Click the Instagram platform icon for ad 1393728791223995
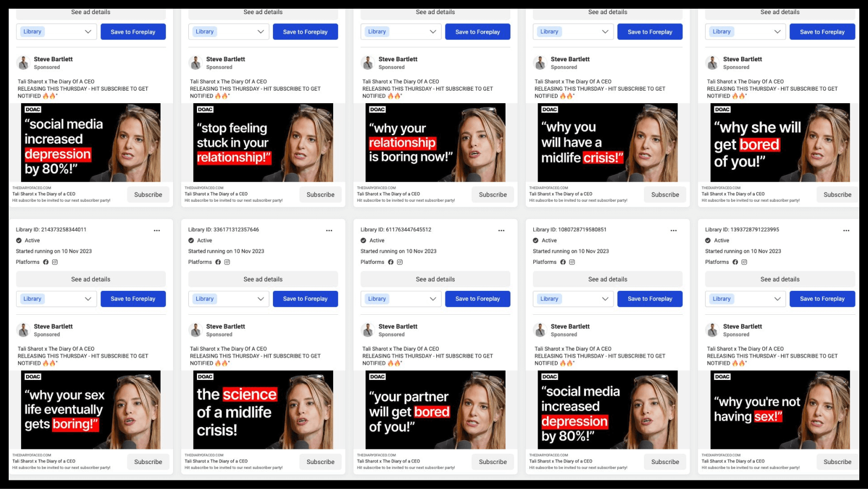Screen dimensions: 868x489 pyautogui.click(x=744, y=262)
